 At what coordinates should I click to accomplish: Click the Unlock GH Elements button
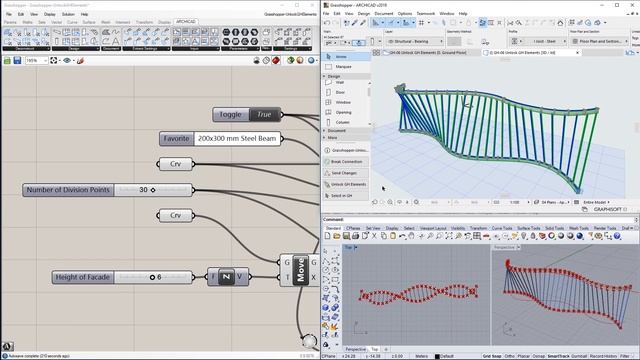tap(346, 184)
